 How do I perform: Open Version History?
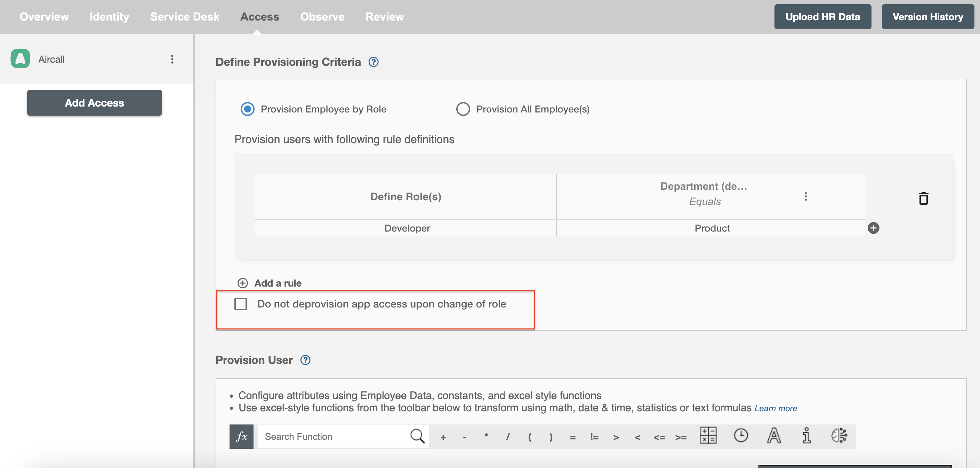coord(927,17)
